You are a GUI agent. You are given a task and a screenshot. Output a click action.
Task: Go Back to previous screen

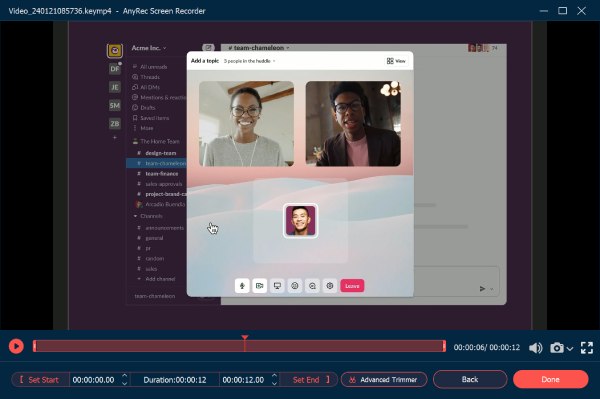point(470,379)
